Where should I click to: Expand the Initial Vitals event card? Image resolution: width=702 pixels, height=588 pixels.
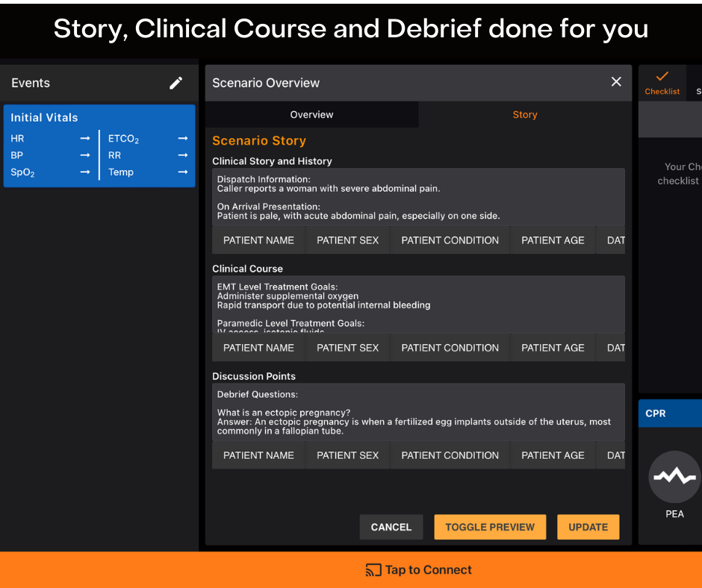point(99,117)
